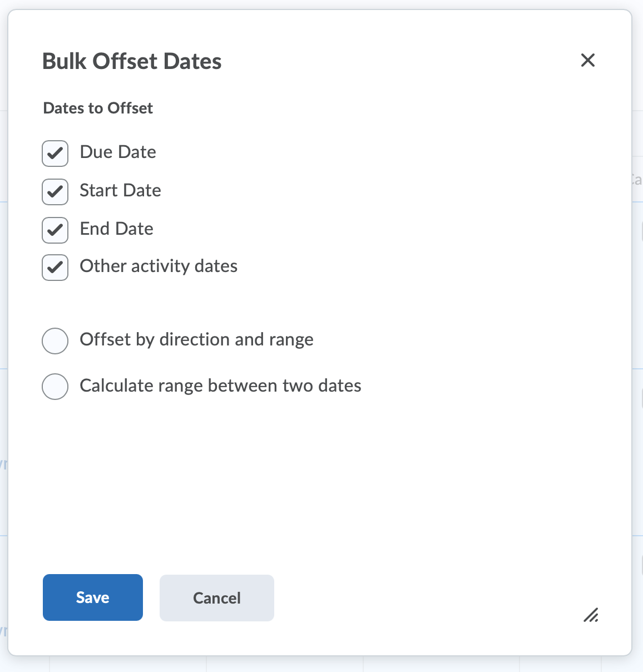Uncheck the Due Date checkbox
Image resolution: width=643 pixels, height=672 pixels.
tap(55, 154)
